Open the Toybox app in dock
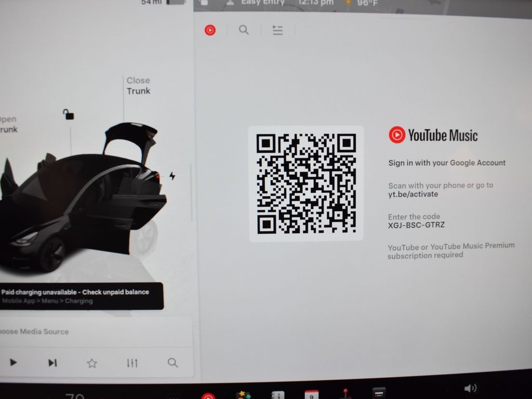The image size is (532, 399). (243, 395)
